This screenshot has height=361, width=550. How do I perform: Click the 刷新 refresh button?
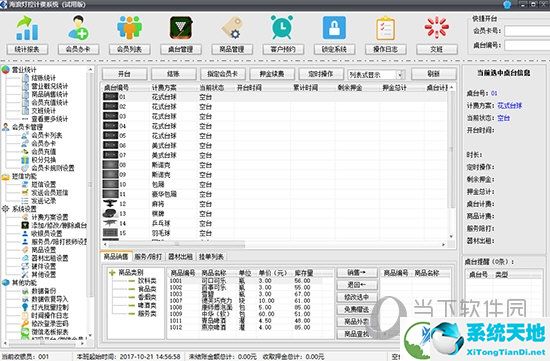tap(434, 74)
